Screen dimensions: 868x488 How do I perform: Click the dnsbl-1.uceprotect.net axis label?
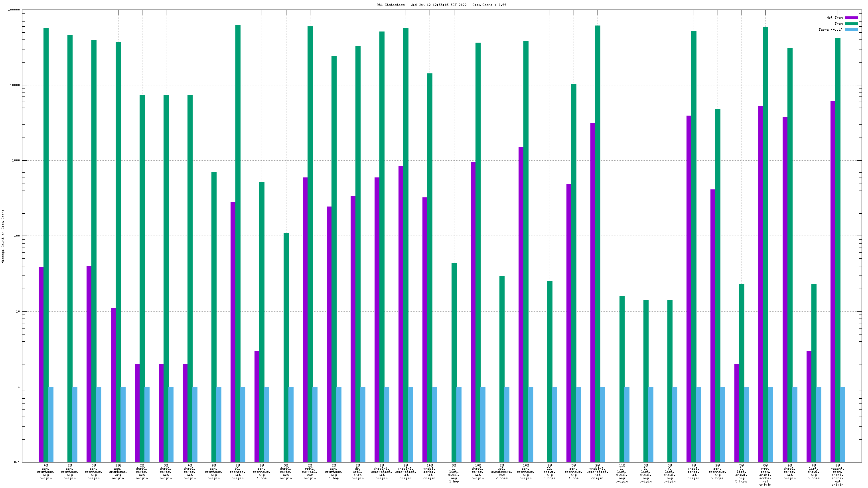pyautogui.click(x=382, y=472)
